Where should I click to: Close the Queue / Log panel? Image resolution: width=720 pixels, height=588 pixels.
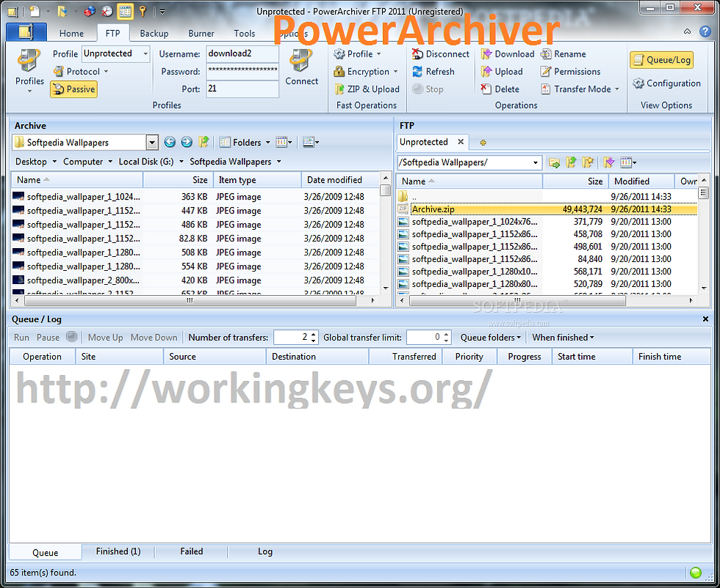click(x=706, y=319)
